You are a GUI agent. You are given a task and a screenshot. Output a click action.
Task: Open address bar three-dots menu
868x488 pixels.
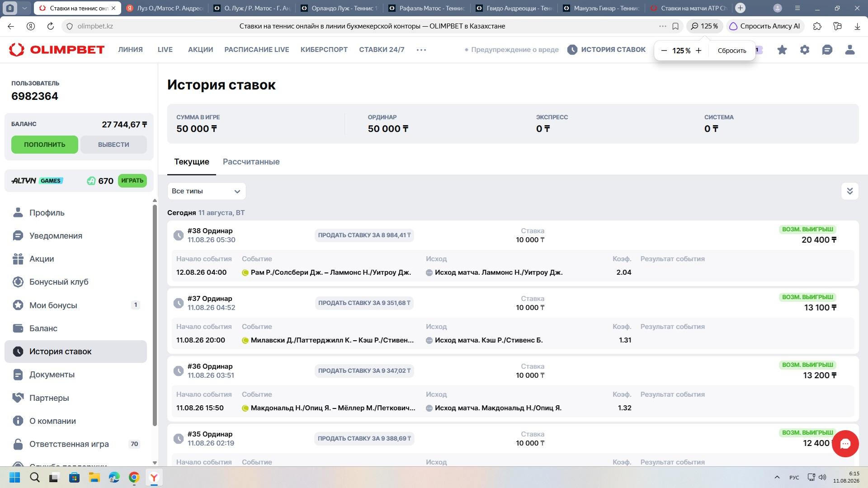tap(663, 26)
